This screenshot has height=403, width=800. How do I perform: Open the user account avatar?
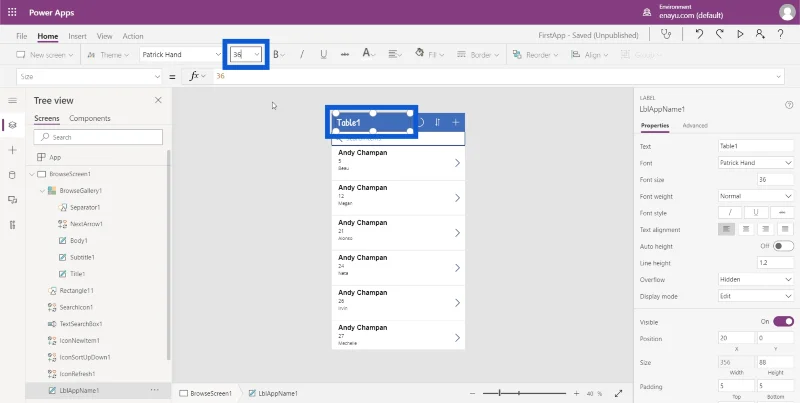(787, 12)
